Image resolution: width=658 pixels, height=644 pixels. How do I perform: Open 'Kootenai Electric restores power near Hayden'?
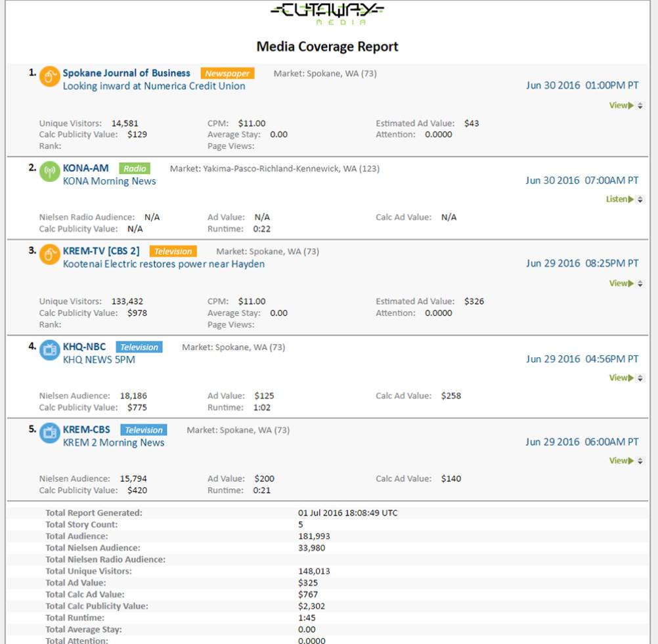(x=164, y=264)
